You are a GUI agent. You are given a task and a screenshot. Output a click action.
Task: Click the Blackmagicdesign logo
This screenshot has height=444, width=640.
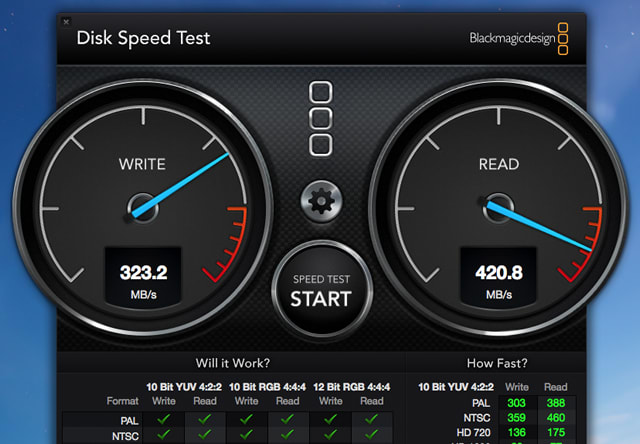[519, 39]
